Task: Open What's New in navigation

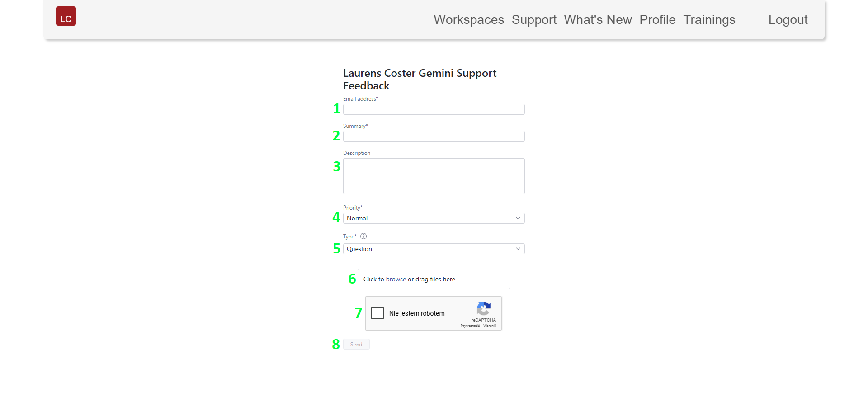Action: point(598,20)
